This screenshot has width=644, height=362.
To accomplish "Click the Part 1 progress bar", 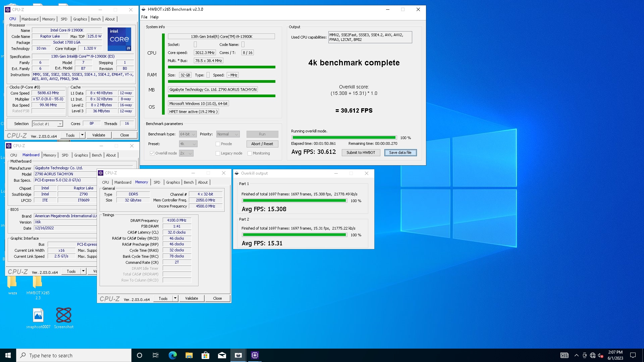I will [294, 200].
